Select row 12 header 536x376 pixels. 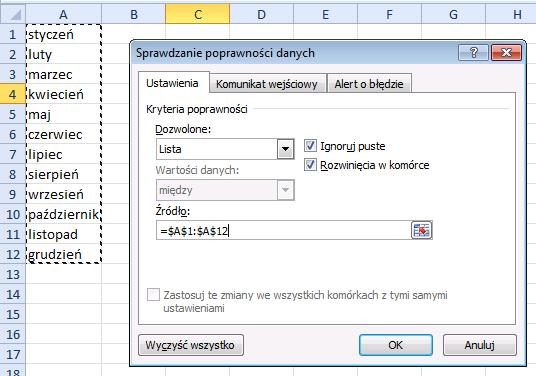(13, 254)
